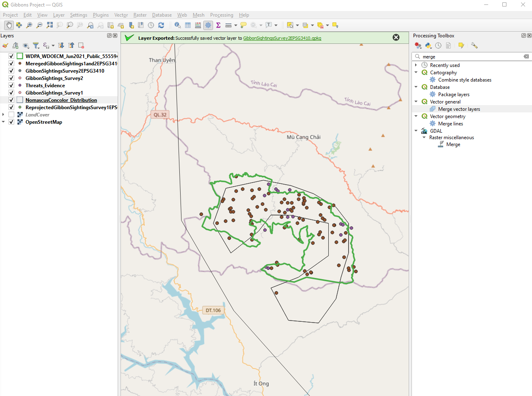Viewport: 532px width, 396px height.
Task: Open the attribute table icon
Action: coord(188,25)
